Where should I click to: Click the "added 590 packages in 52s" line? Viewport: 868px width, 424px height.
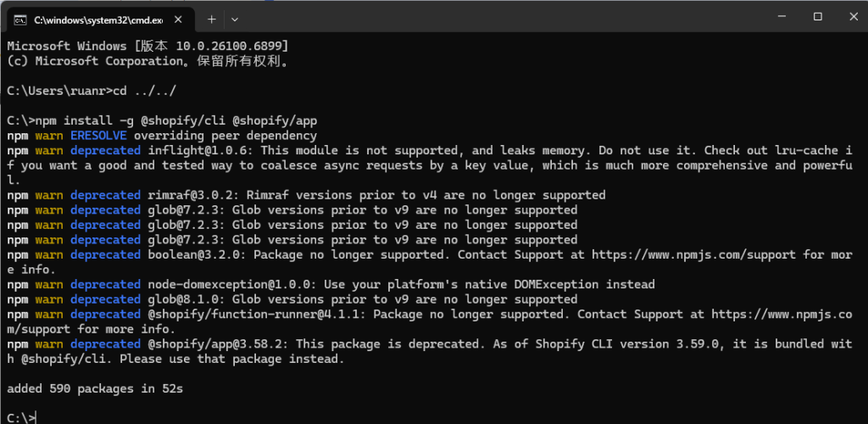pyautogui.click(x=95, y=388)
